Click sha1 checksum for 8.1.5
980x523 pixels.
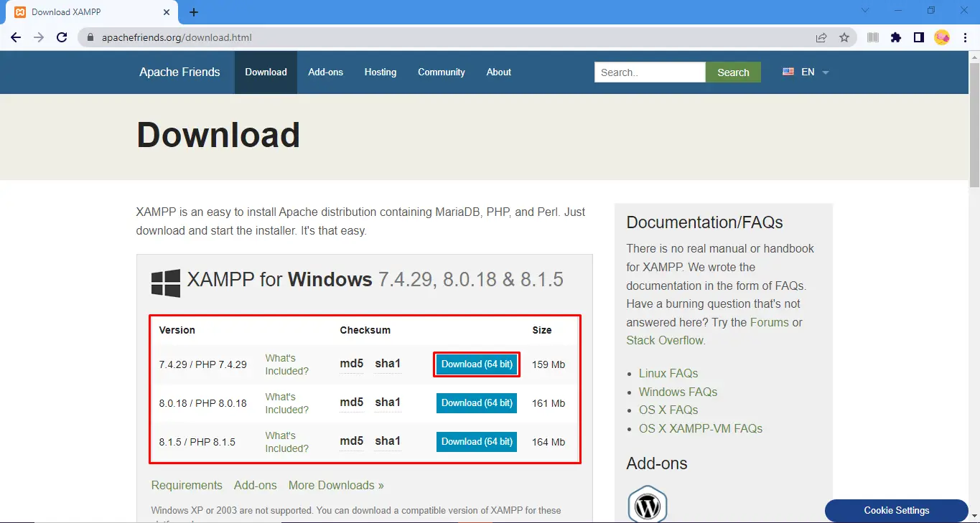[x=388, y=441]
